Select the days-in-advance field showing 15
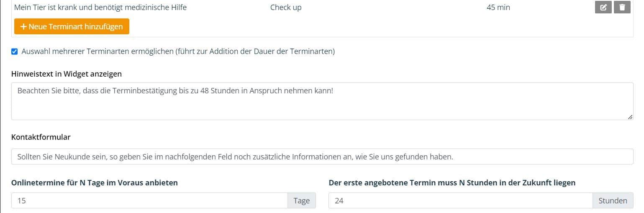This screenshot has width=644, height=213. [149, 200]
